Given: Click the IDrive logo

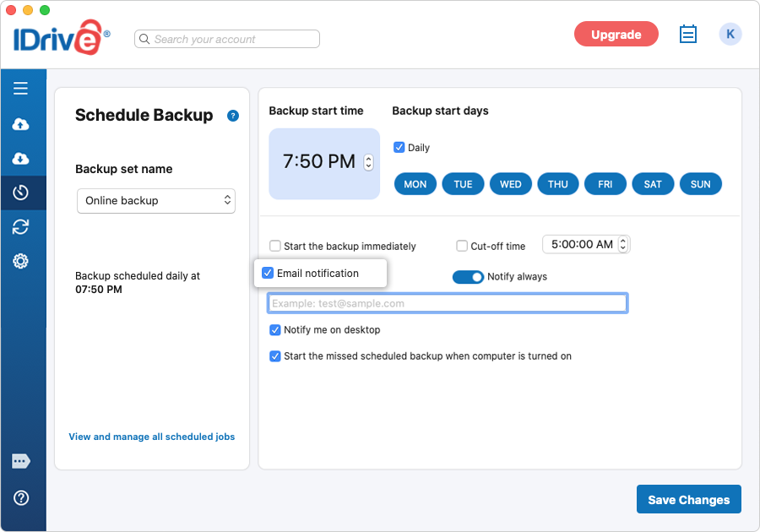Looking at the screenshot, I should 62,37.
